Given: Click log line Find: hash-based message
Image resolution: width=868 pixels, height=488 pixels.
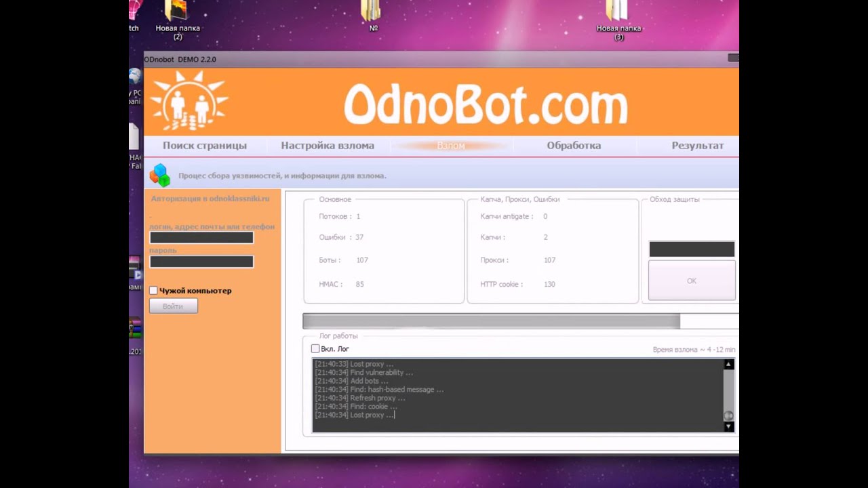Looking at the screenshot, I should (379, 390).
